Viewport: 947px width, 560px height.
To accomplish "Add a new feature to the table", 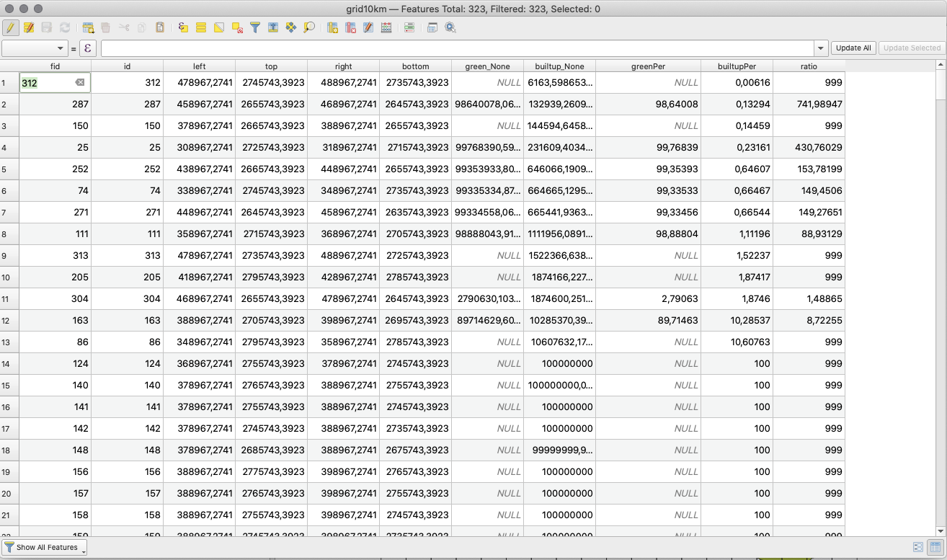I will pyautogui.click(x=88, y=27).
